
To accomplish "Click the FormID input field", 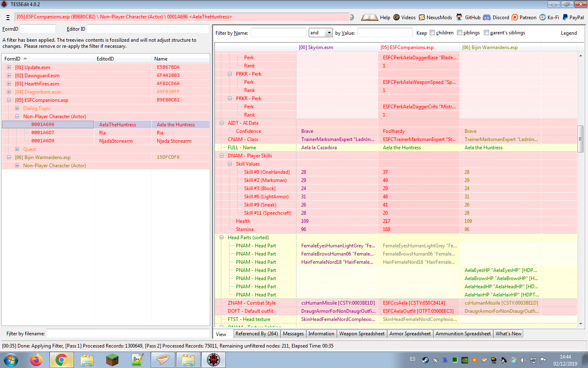I will pyautogui.click(x=38, y=29).
